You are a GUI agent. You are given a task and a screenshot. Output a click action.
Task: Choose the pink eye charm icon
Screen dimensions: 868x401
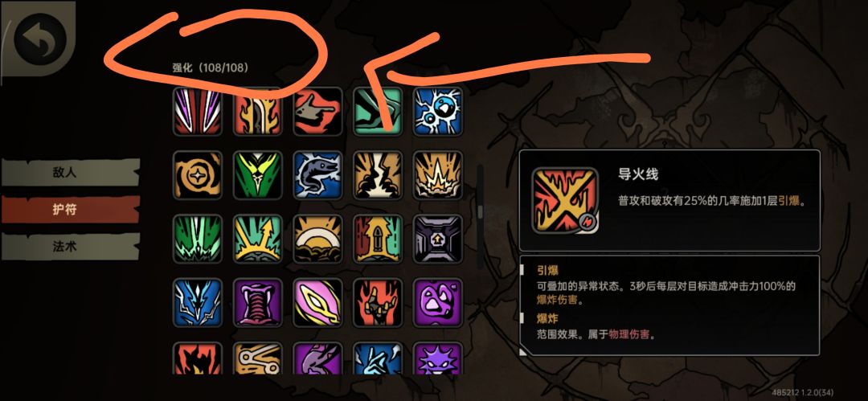[x=317, y=302]
